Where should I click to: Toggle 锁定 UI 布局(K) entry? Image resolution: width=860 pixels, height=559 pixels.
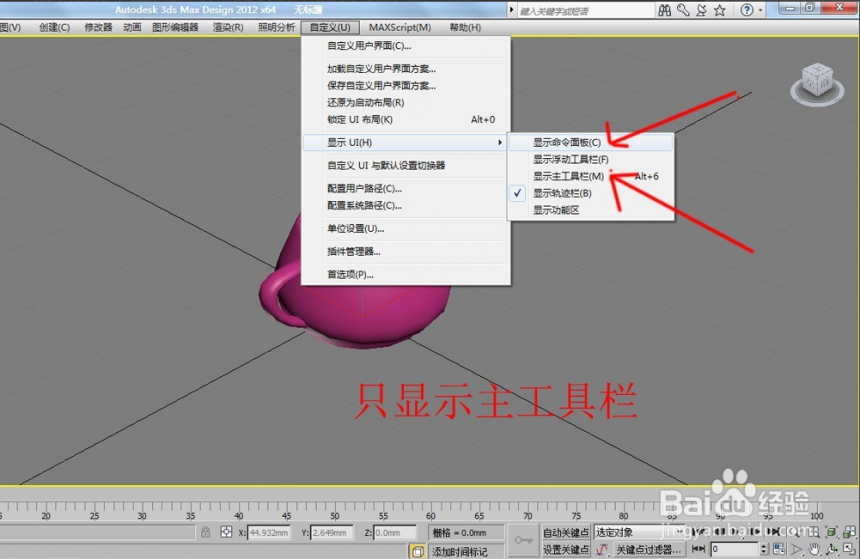406,120
